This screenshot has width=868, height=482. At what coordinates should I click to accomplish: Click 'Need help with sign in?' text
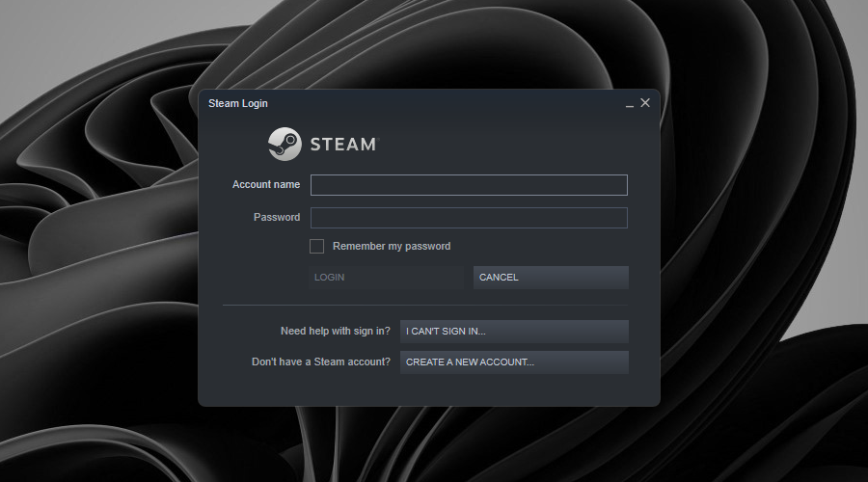tap(336, 331)
